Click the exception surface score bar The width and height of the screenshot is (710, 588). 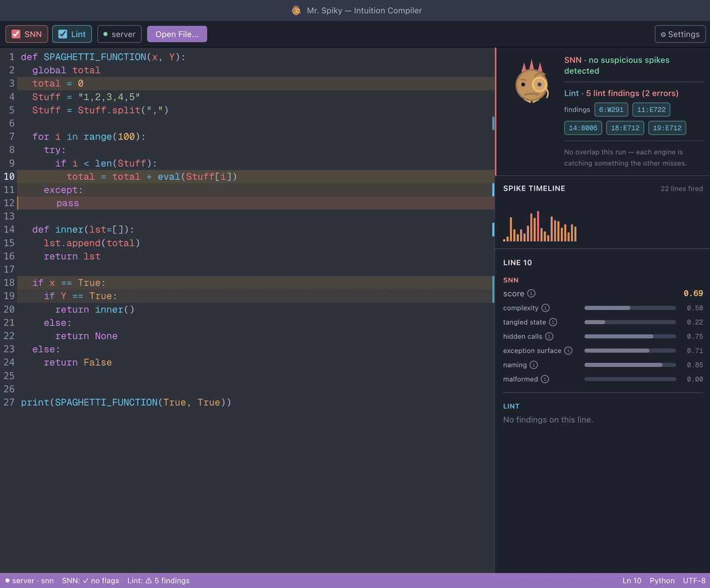click(630, 351)
